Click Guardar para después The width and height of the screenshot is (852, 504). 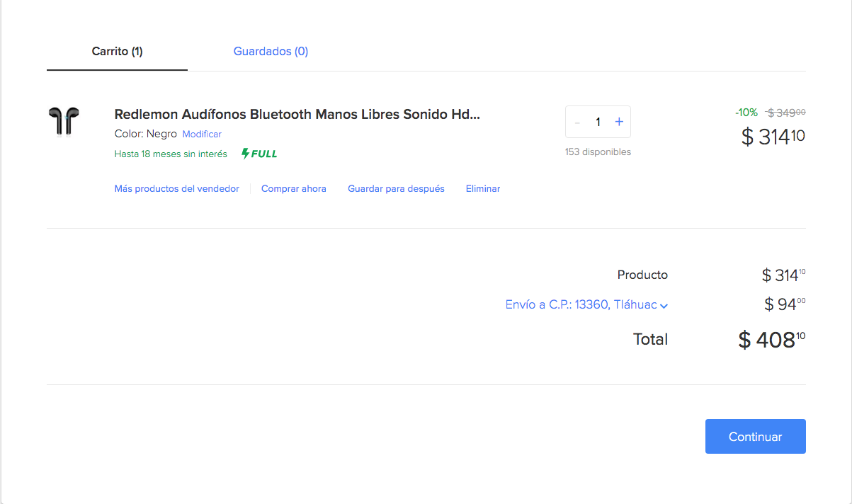coord(396,189)
